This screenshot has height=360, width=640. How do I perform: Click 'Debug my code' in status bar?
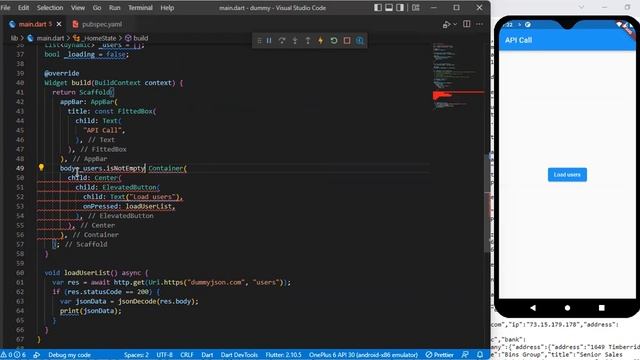[x=69, y=355]
